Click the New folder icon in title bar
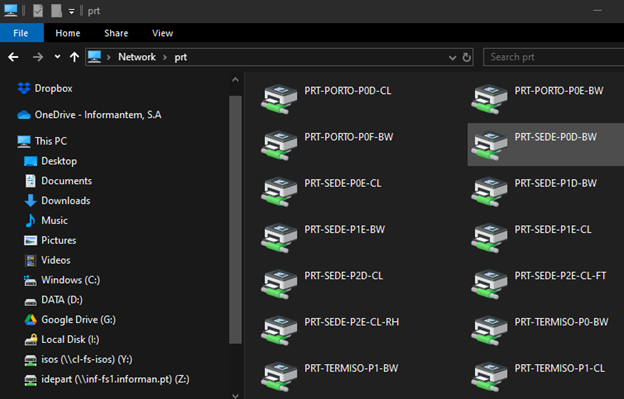This screenshot has width=624, height=399. 56,11
